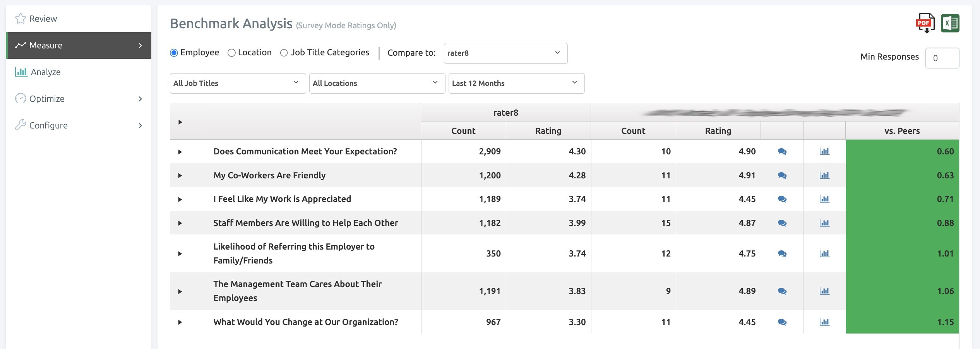Open comments for My Co-Workers Are Friendly

782,176
